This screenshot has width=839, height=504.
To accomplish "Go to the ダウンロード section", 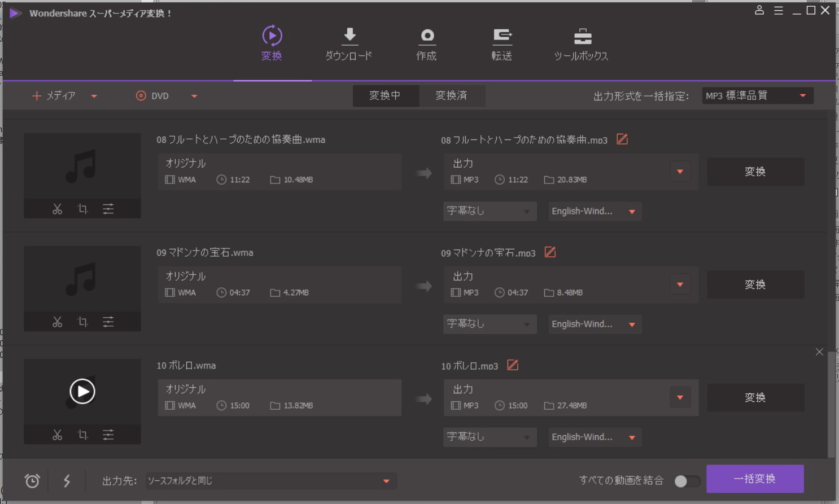I will coord(349,44).
